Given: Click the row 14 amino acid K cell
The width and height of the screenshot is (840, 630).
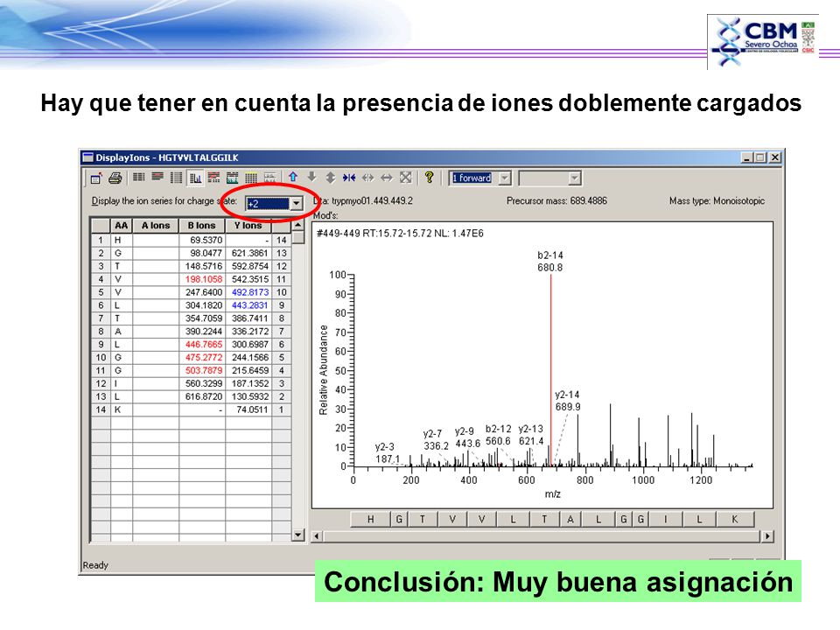Looking at the screenshot, I should point(121,409).
